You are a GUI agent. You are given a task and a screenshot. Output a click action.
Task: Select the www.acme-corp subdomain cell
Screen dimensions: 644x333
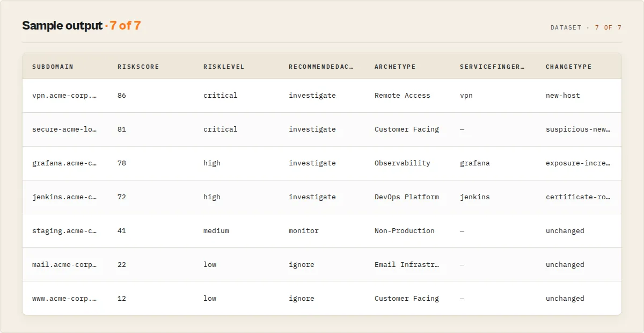point(64,299)
